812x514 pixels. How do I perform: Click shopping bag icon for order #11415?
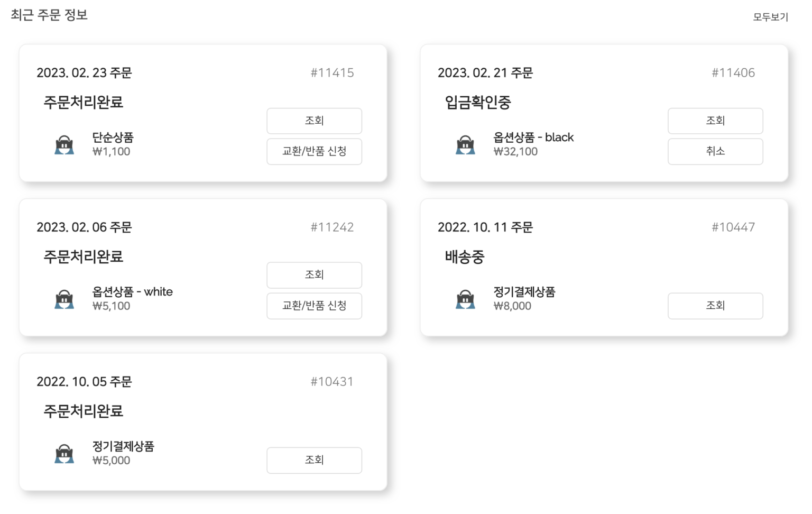(64, 145)
